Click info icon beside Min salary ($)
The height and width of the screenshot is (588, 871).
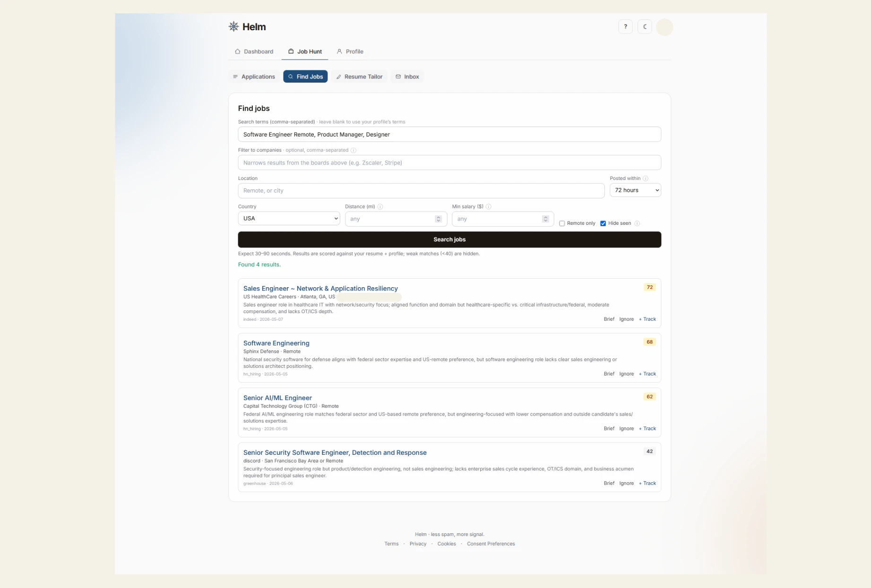(489, 207)
